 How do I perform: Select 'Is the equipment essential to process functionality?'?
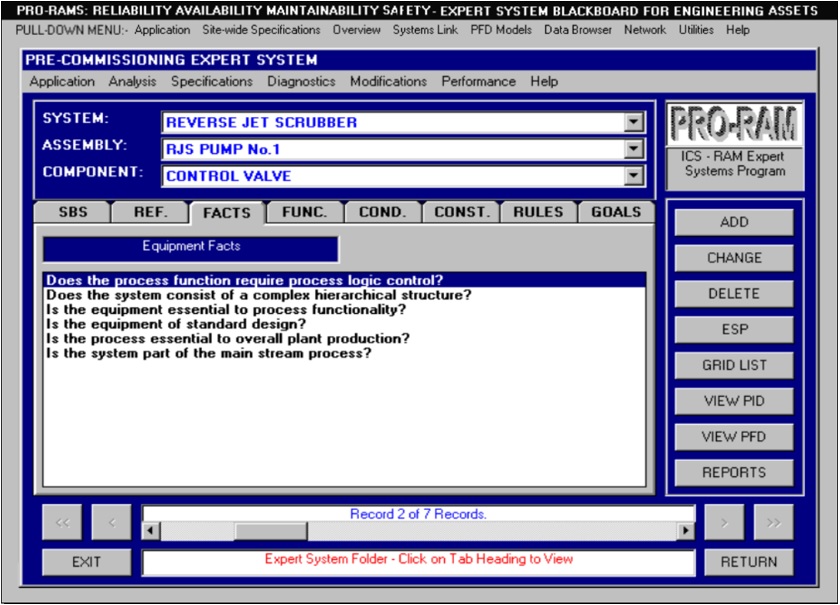point(344,309)
